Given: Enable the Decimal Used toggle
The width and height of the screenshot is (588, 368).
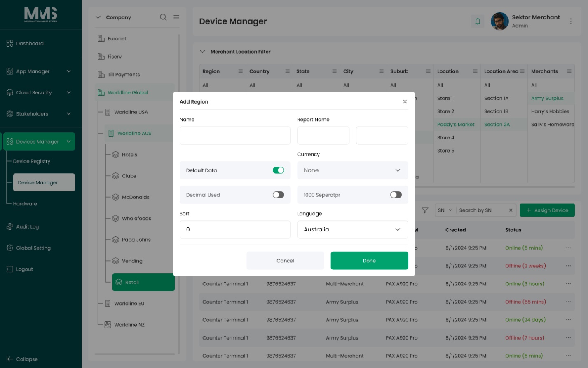Looking at the screenshot, I should (279, 195).
